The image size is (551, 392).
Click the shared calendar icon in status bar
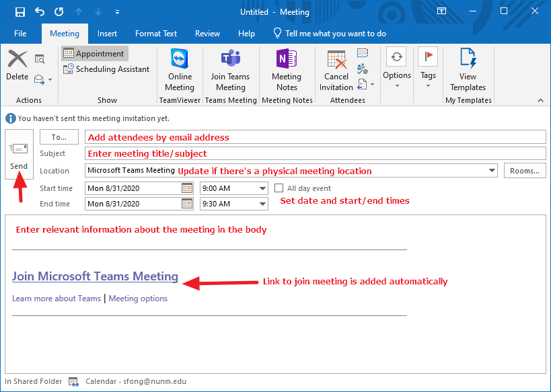(x=73, y=381)
